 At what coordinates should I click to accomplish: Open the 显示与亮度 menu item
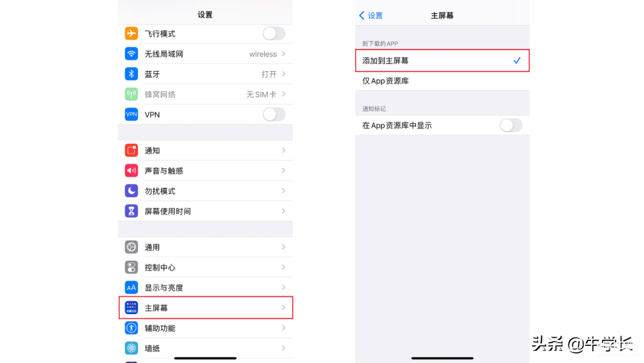206,288
